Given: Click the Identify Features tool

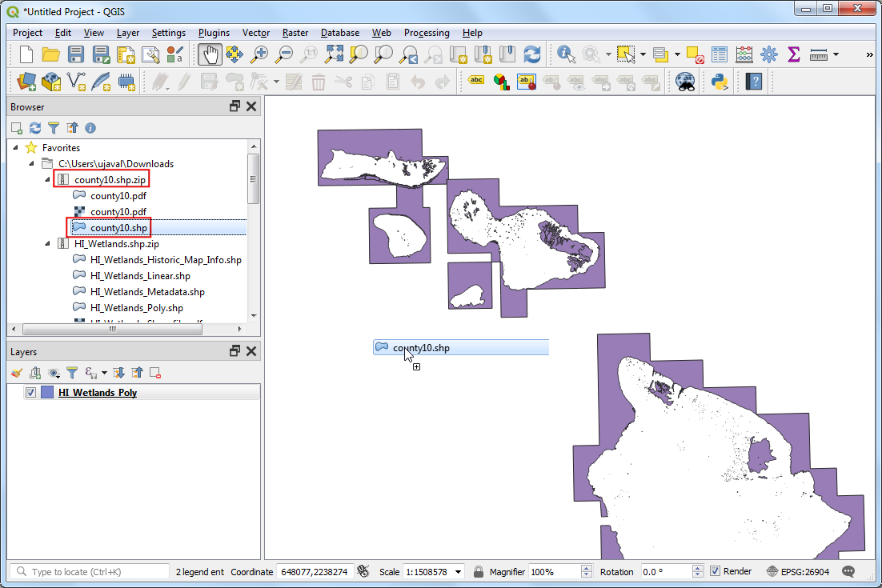Looking at the screenshot, I should [566, 54].
